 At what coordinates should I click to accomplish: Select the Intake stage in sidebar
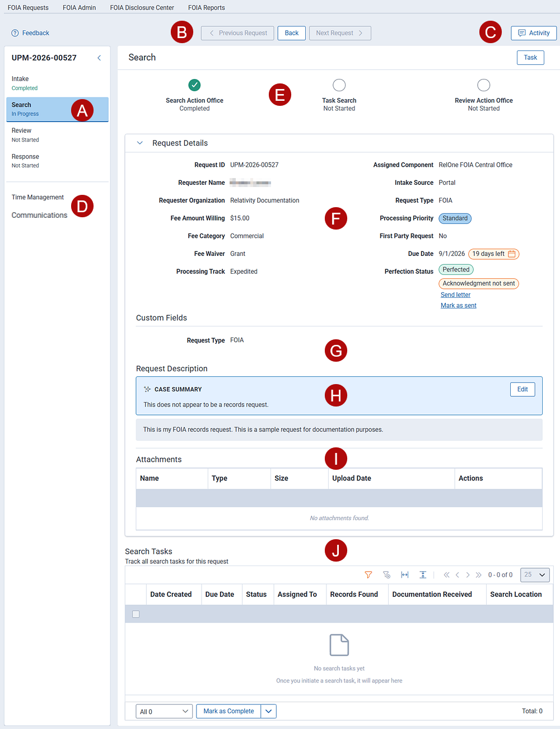57,83
